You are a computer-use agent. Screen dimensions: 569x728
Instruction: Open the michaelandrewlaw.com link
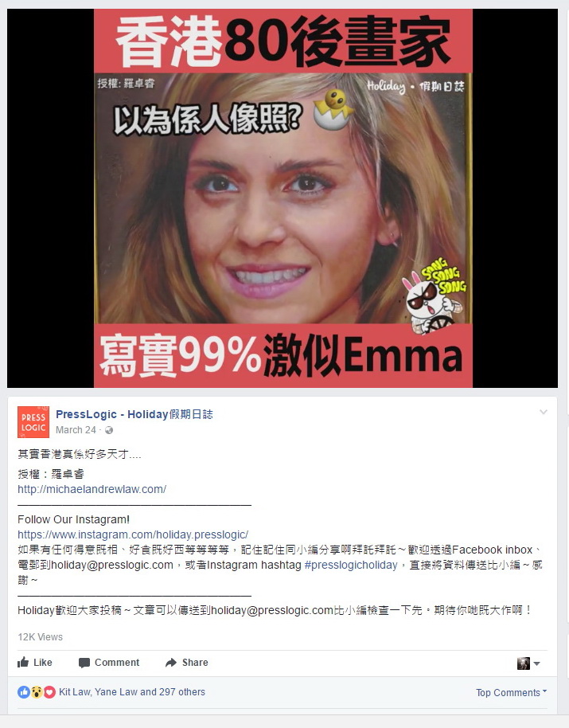point(92,489)
